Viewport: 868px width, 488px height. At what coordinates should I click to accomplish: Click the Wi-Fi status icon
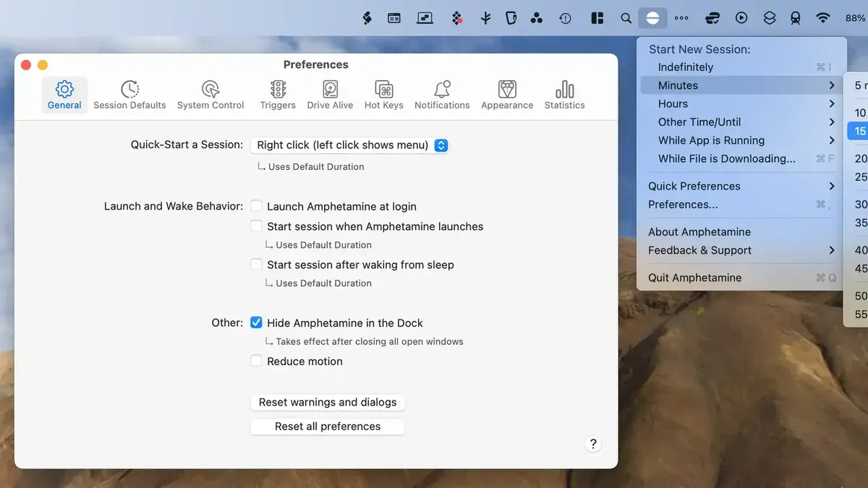click(822, 18)
